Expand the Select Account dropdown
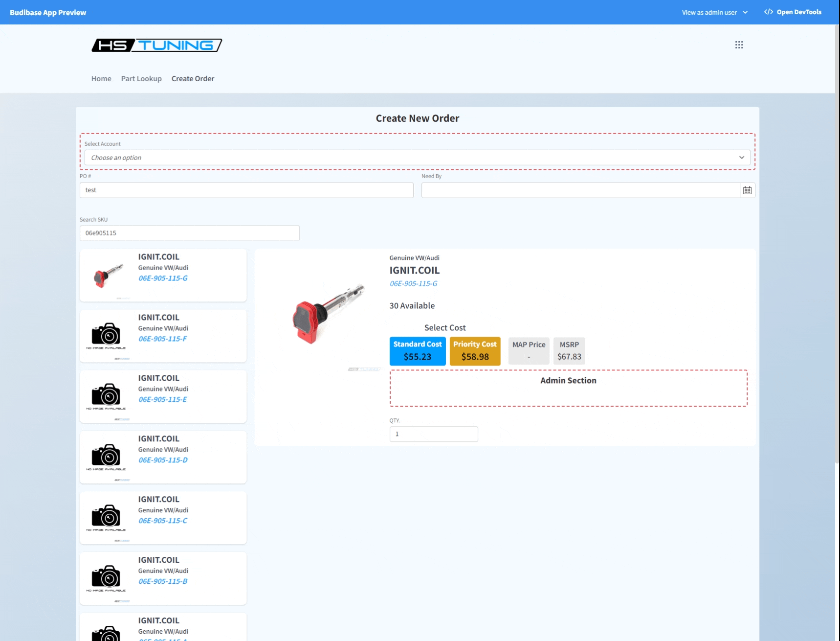 (x=418, y=158)
